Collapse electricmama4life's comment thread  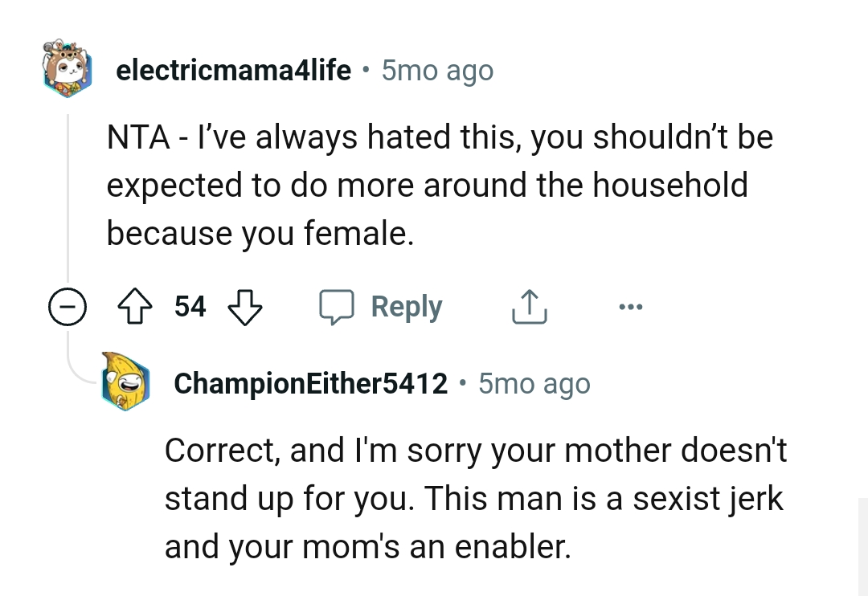pyautogui.click(x=68, y=306)
